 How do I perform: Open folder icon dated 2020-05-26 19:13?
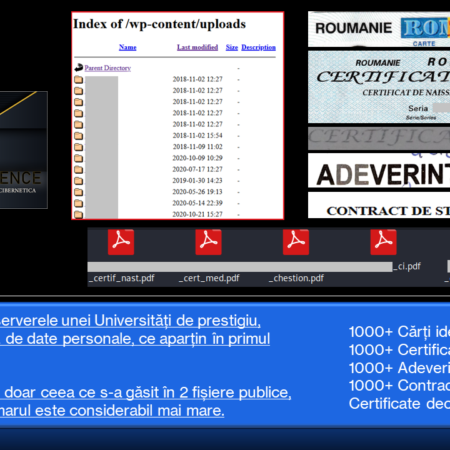click(79, 192)
